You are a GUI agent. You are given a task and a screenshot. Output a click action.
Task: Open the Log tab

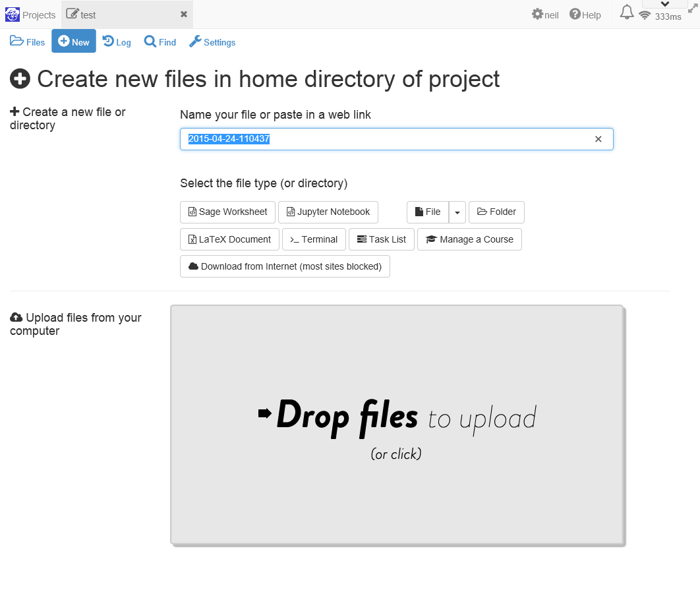click(117, 42)
